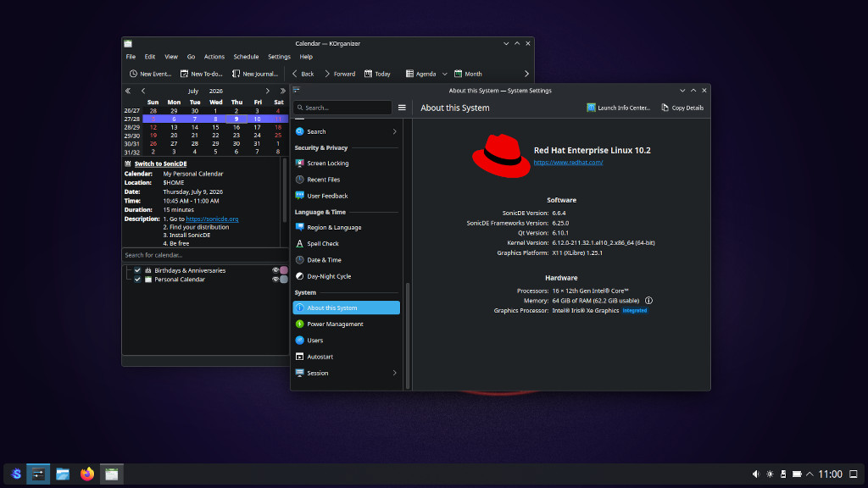Toggle visibility eye for Personal Calendar

click(x=275, y=280)
